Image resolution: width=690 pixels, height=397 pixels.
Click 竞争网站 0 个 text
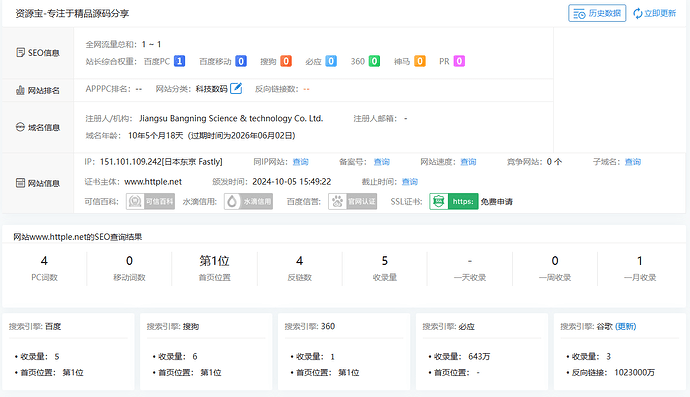(x=534, y=162)
